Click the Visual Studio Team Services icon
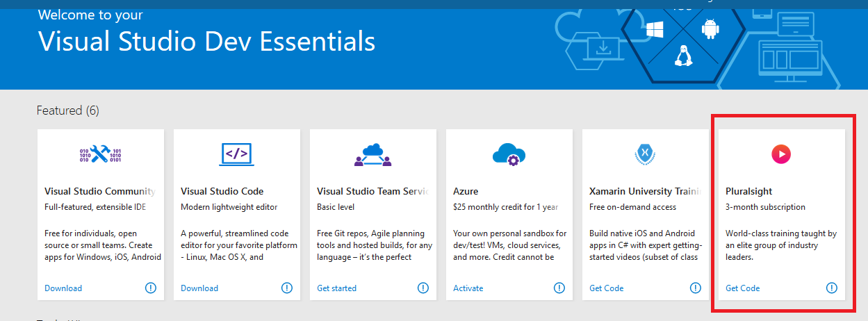The width and height of the screenshot is (868, 321). tap(372, 154)
